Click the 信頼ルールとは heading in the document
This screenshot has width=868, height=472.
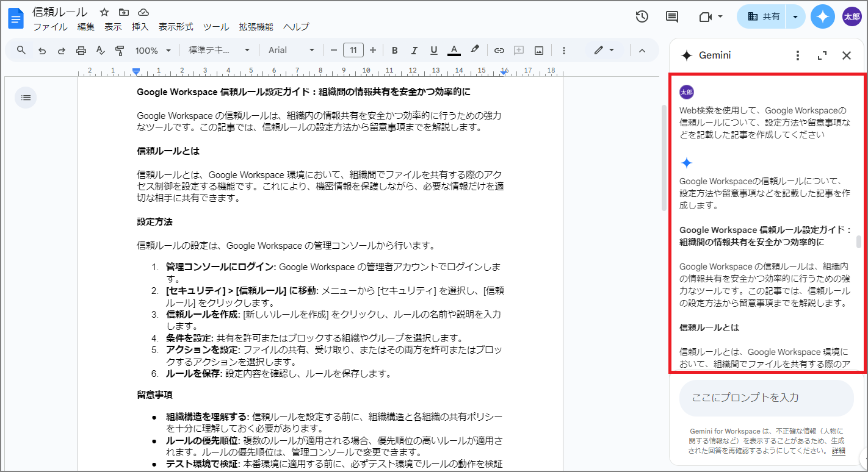[x=168, y=151]
